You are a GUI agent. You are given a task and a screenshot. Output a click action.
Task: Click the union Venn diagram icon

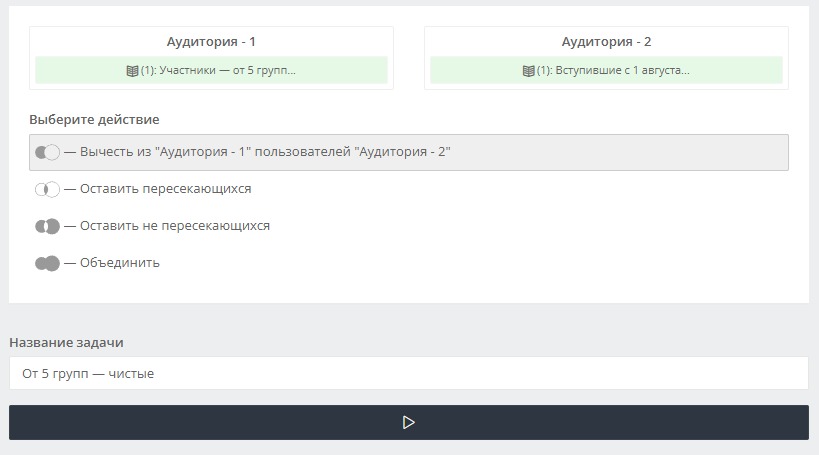click(x=47, y=263)
